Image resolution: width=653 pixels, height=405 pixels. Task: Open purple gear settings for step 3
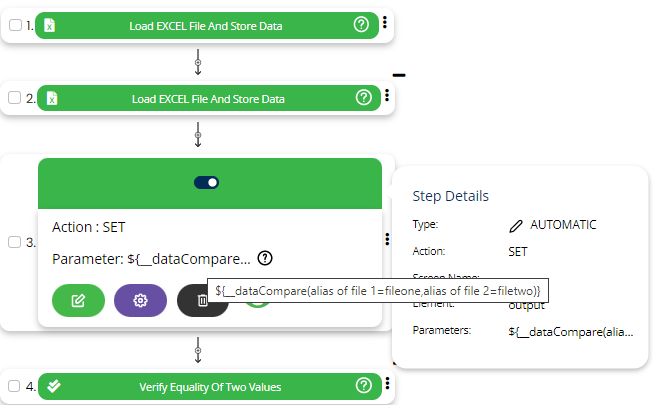pyautogui.click(x=140, y=300)
